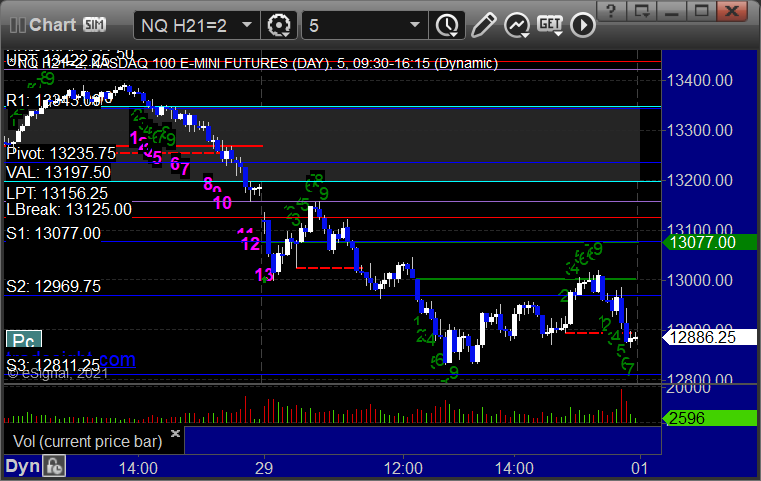Click the time template clock icon
Viewport: 761px width, 481px height.
tap(447, 25)
